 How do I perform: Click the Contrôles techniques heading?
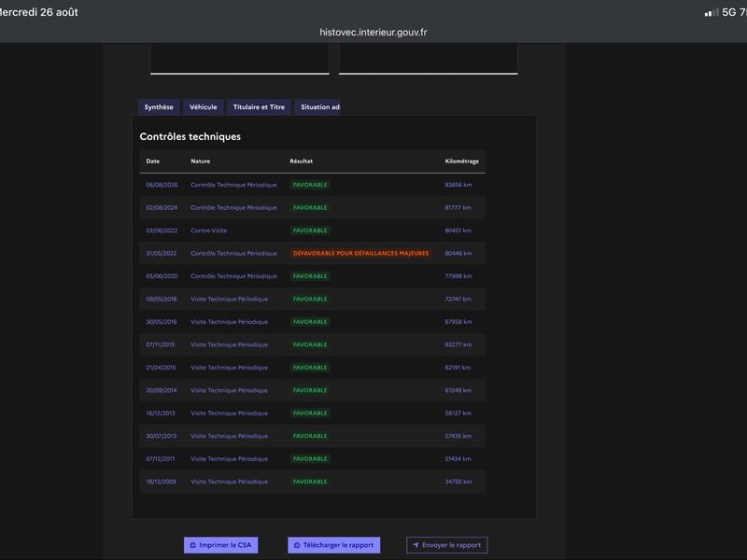pos(190,136)
